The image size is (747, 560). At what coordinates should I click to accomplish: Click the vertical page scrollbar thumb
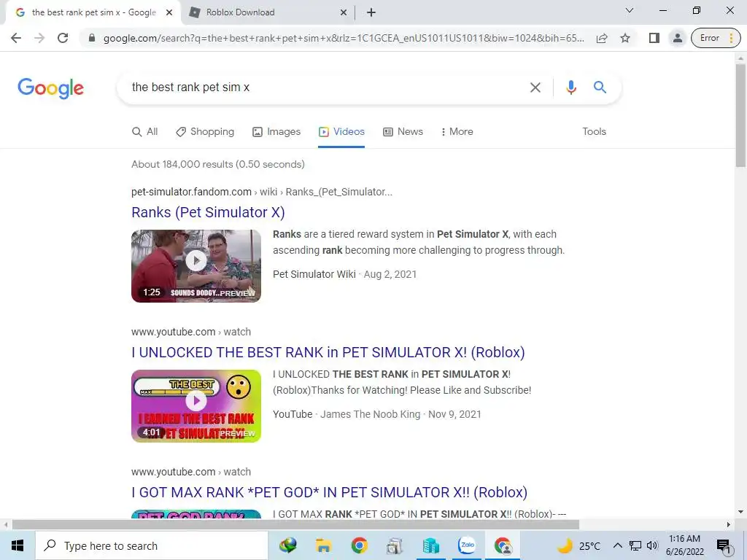click(740, 115)
